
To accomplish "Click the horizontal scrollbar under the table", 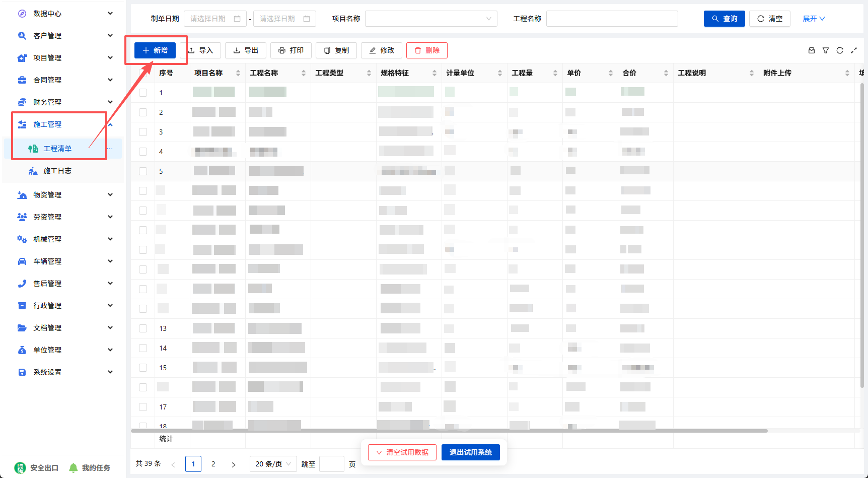I will [x=449, y=431].
